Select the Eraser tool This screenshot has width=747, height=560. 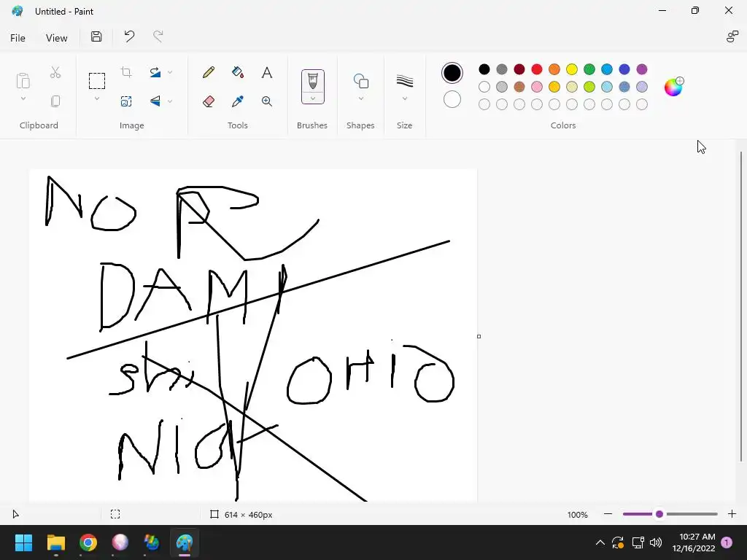(x=208, y=101)
